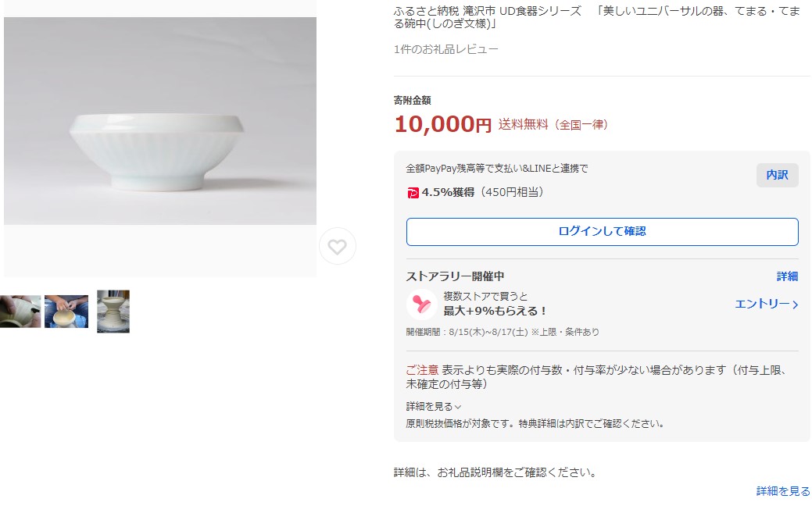Click the red PayPay logo icon
The height and width of the screenshot is (513, 812).
pos(413,193)
